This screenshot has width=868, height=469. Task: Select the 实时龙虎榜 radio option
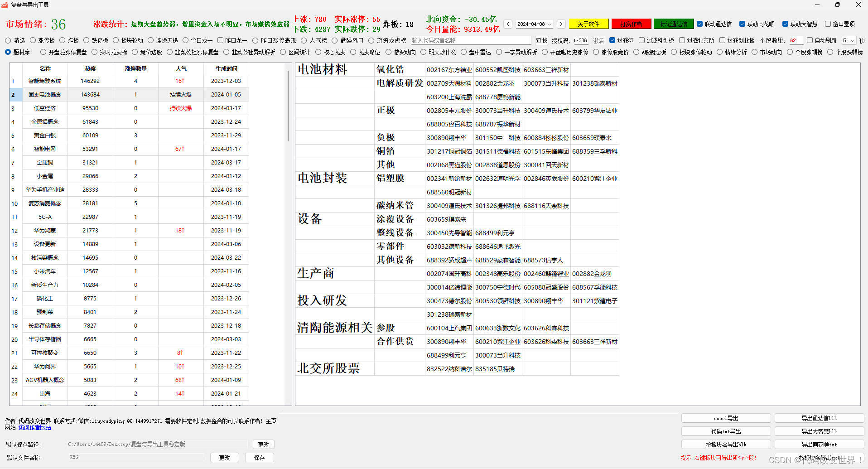point(94,52)
